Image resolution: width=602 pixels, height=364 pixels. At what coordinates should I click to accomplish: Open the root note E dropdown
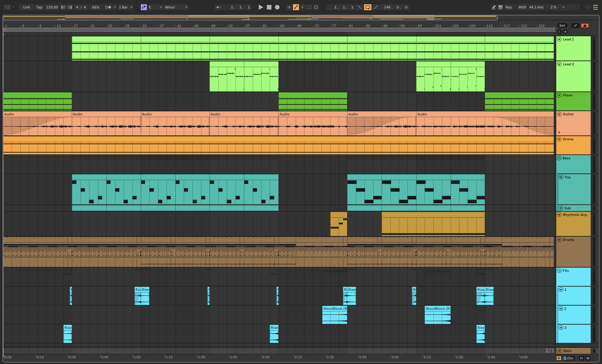155,7
